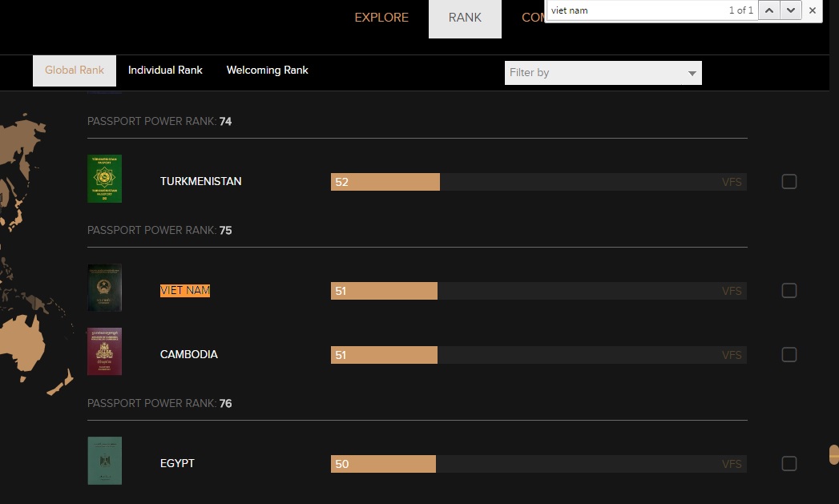Click the Turkmenistan passport cover icon
Viewport: 839px width, 504px height.
(x=104, y=179)
